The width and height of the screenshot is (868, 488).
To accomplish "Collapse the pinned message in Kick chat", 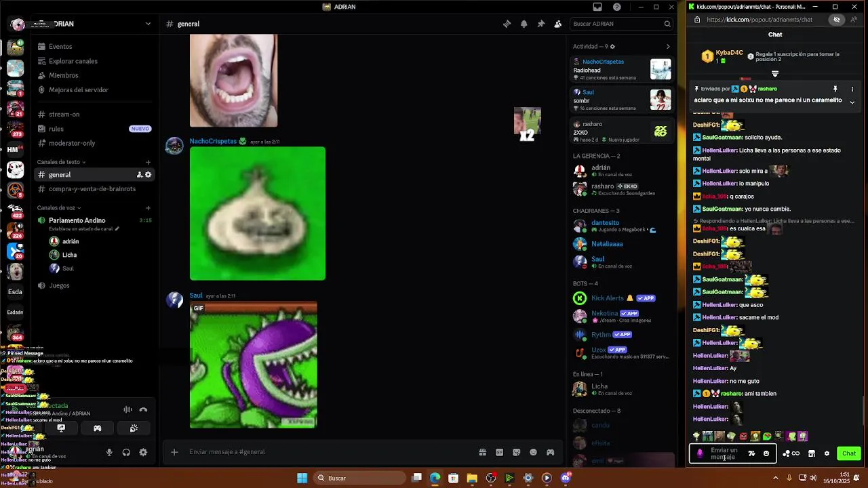I will (x=852, y=102).
